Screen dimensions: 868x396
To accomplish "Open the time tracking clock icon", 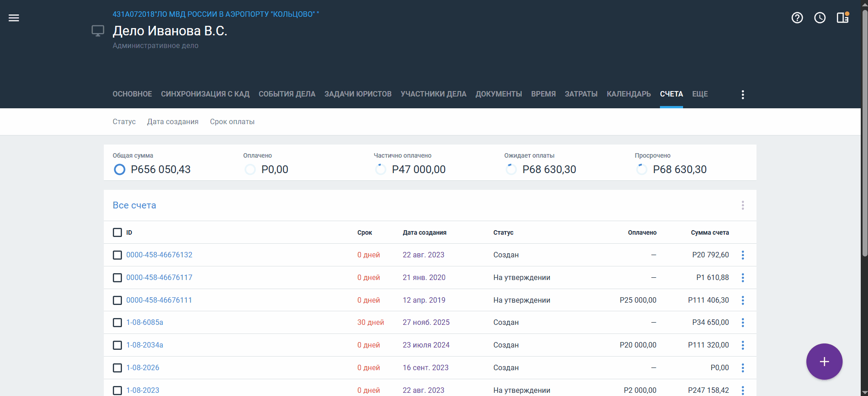I will 820,18.
